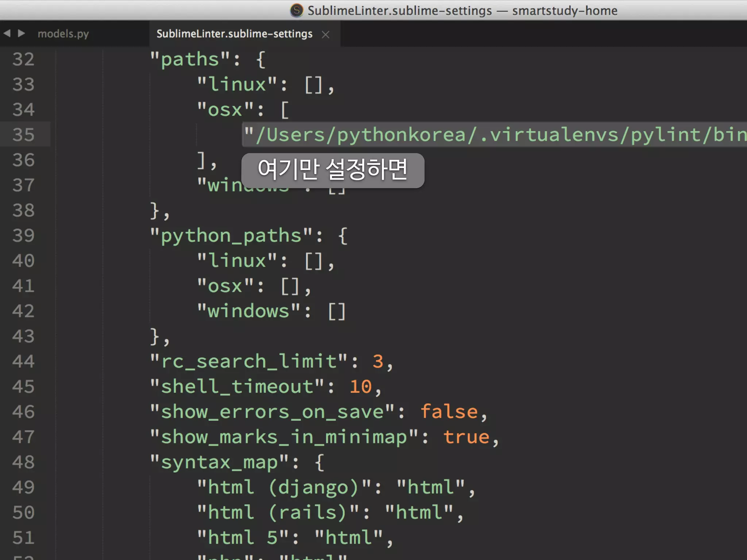Click the opening brace of syntax_map
747x560 pixels.
(x=319, y=462)
